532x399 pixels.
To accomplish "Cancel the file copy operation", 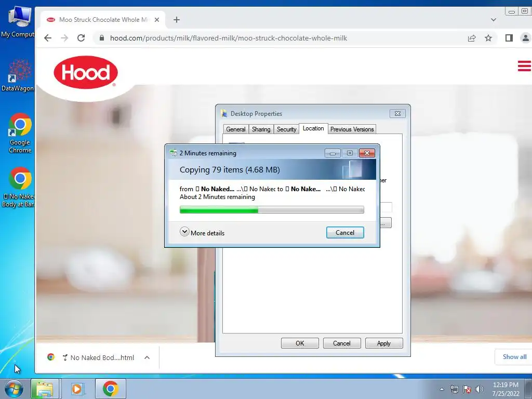I will point(345,232).
